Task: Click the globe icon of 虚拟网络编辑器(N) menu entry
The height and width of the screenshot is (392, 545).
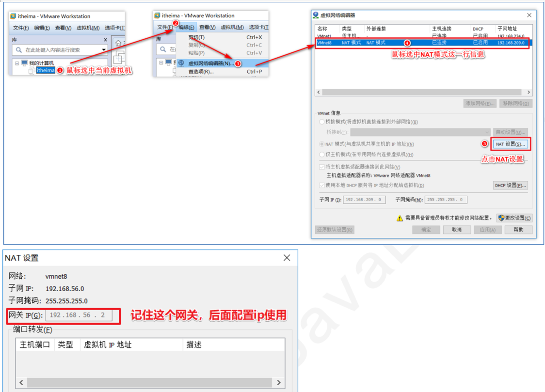Action: (x=181, y=63)
